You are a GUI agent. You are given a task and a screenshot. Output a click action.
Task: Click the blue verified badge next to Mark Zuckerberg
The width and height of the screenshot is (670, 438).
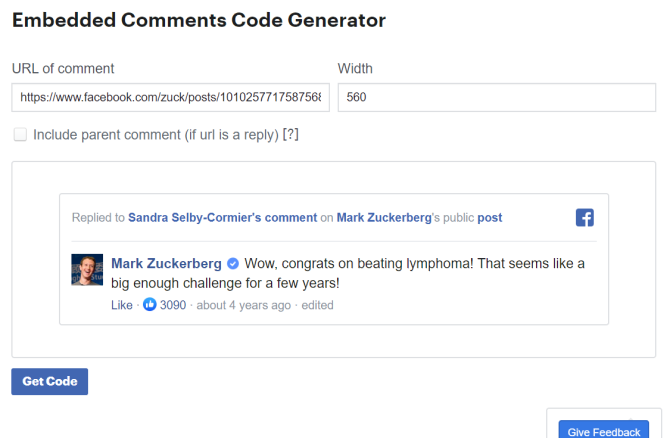233,264
